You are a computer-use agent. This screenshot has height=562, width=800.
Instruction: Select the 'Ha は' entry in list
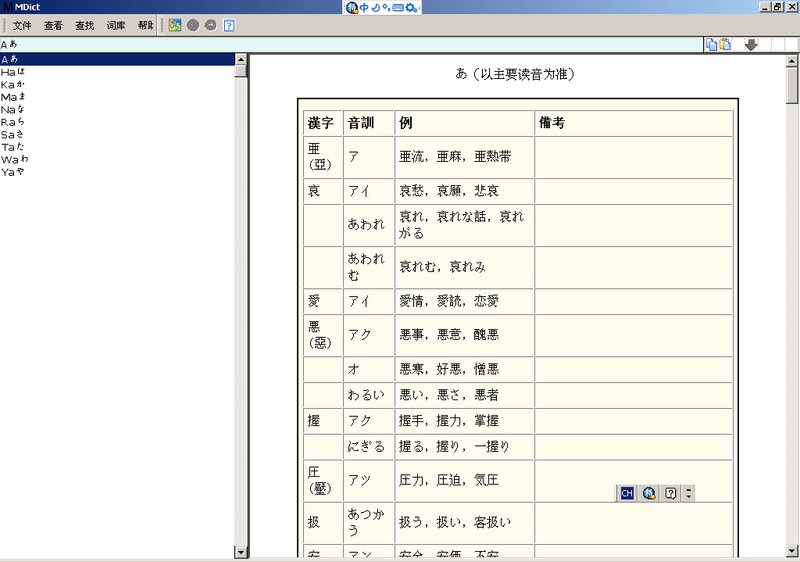[x=14, y=72]
